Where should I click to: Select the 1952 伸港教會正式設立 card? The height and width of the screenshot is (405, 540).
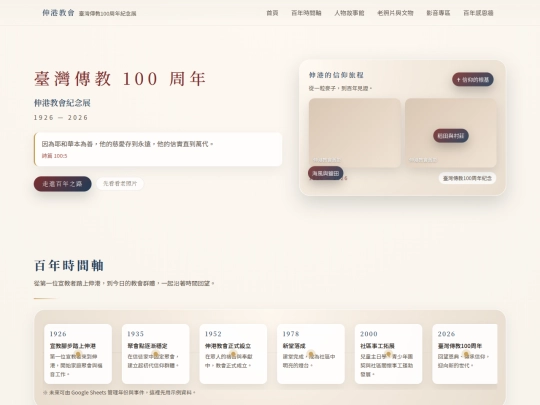[x=233, y=354]
